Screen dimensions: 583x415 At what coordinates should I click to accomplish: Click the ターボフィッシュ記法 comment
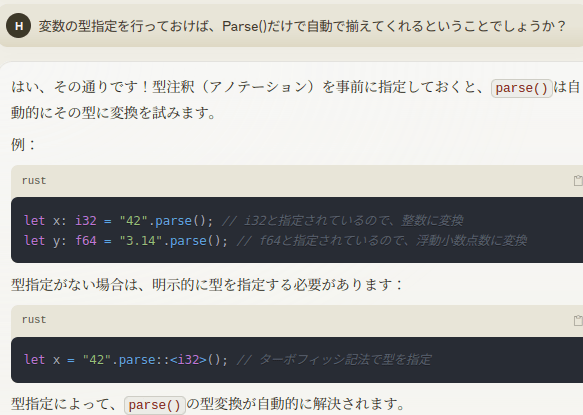(334, 360)
